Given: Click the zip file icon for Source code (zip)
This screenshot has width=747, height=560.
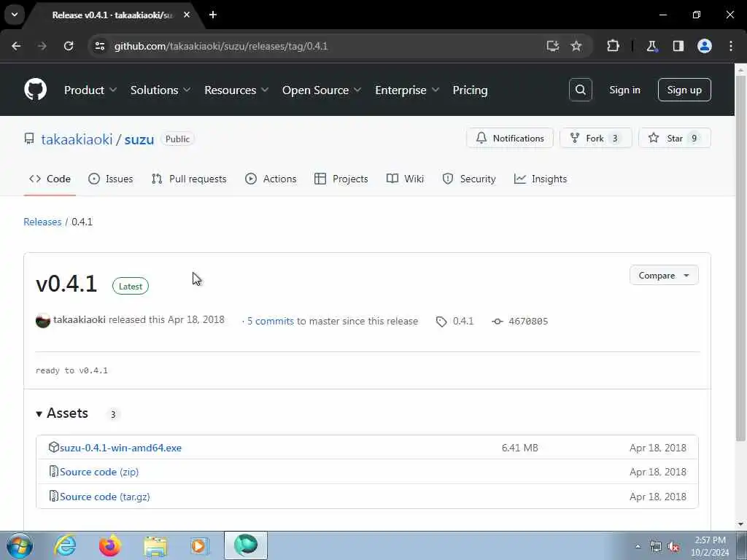Looking at the screenshot, I should [x=53, y=472].
